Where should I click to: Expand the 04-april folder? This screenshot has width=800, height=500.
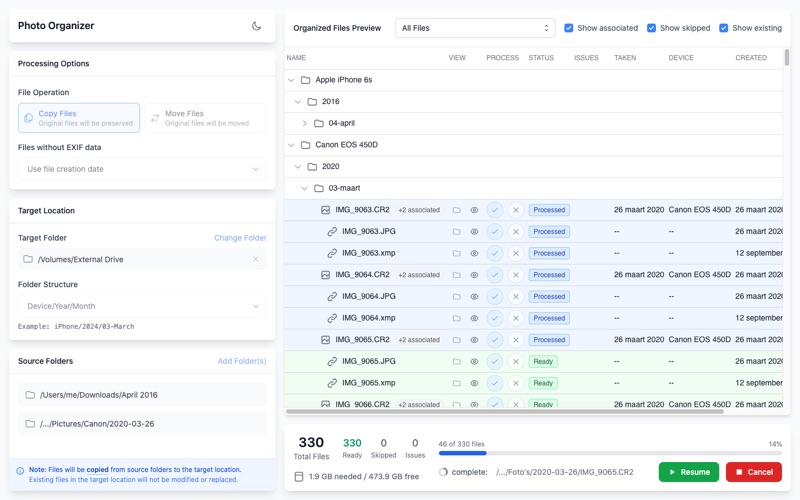coord(305,123)
